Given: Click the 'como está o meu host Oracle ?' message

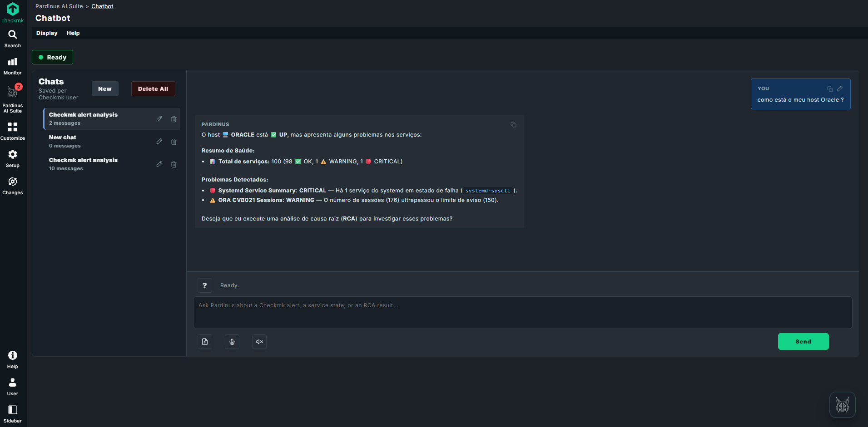Looking at the screenshot, I should [800, 100].
